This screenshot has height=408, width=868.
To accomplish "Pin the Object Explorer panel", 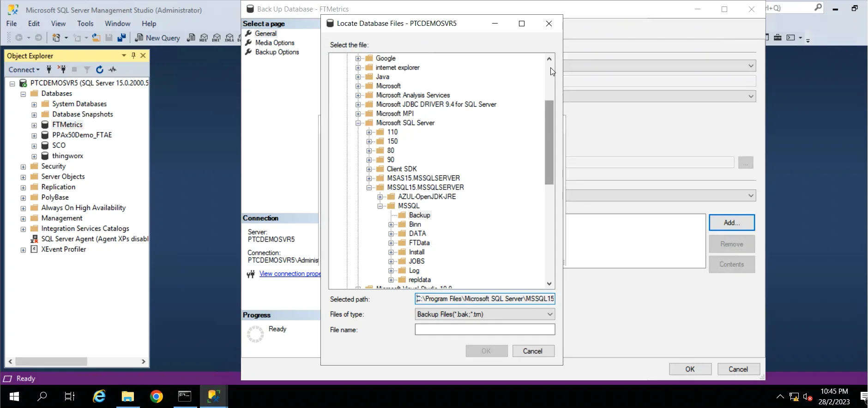I will pos(133,55).
